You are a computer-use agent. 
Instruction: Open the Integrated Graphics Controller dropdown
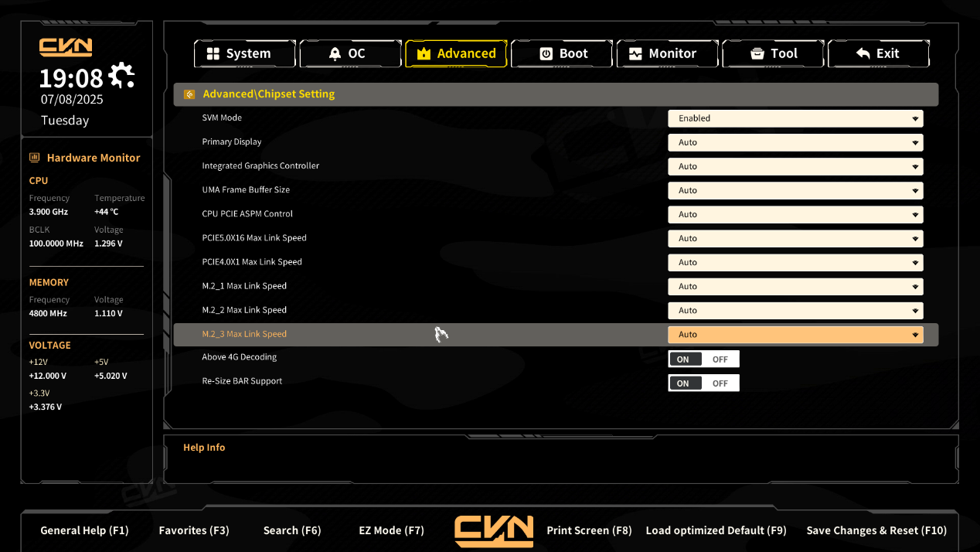(x=795, y=166)
